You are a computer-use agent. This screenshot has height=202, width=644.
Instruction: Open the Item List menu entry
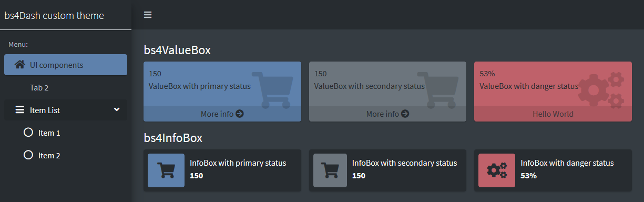tap(66, 110)
